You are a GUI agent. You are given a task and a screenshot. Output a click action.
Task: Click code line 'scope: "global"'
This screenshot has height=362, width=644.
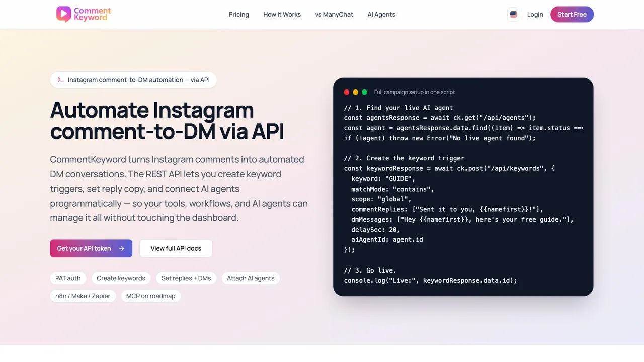coord(381,199)
